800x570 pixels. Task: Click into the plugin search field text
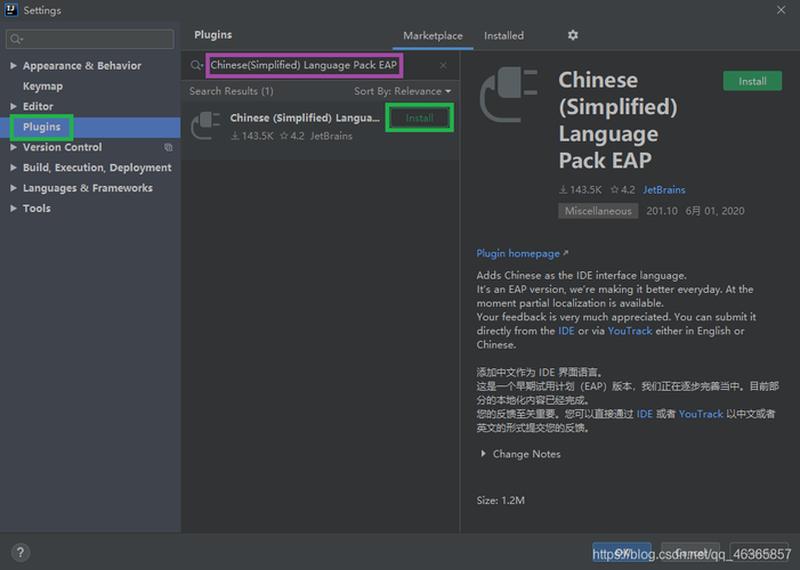(304, 65)
